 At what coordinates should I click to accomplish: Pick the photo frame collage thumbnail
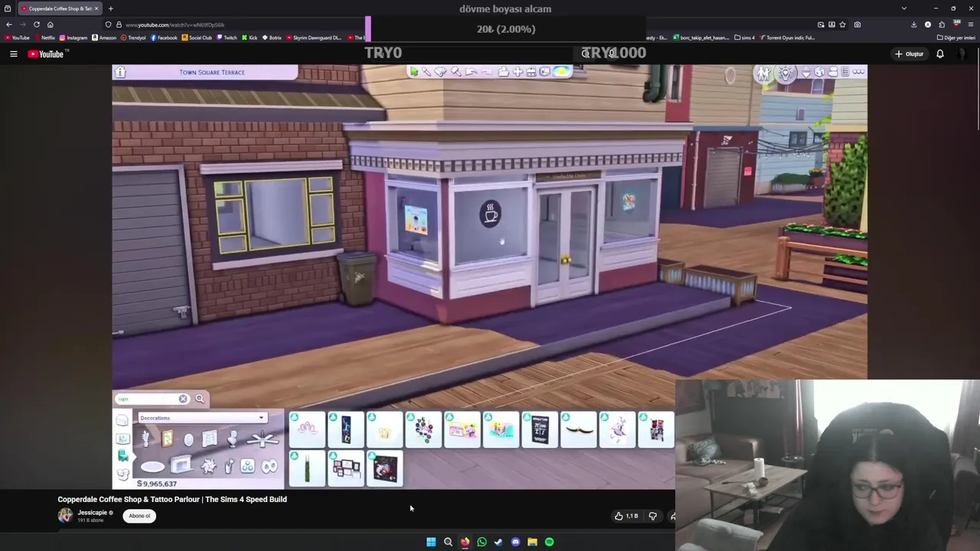point(346,468)
